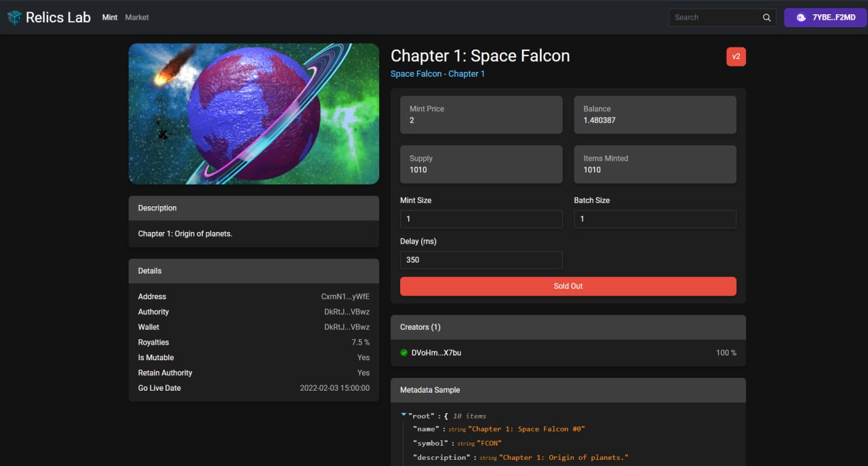This screenshot has height=466, width=868.
Task: Click the Is Mutable value Yes
Action: pyautogui.click(x=363, y=358)
